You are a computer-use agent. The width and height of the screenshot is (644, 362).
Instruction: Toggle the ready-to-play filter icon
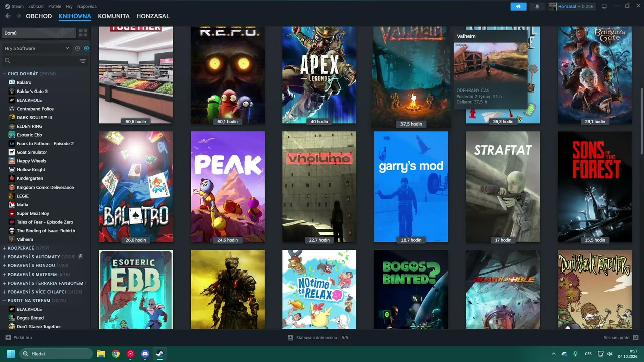pos(86,48)
